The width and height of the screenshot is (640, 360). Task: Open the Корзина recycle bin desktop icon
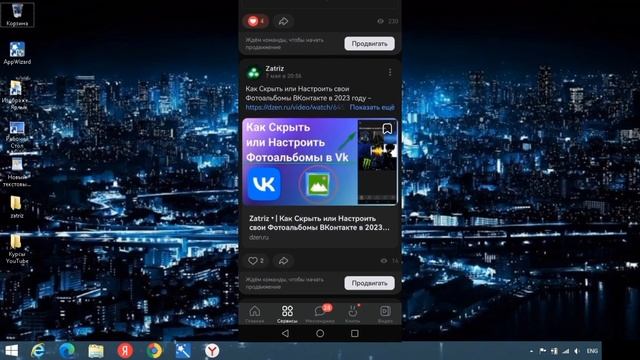[17, 14]
